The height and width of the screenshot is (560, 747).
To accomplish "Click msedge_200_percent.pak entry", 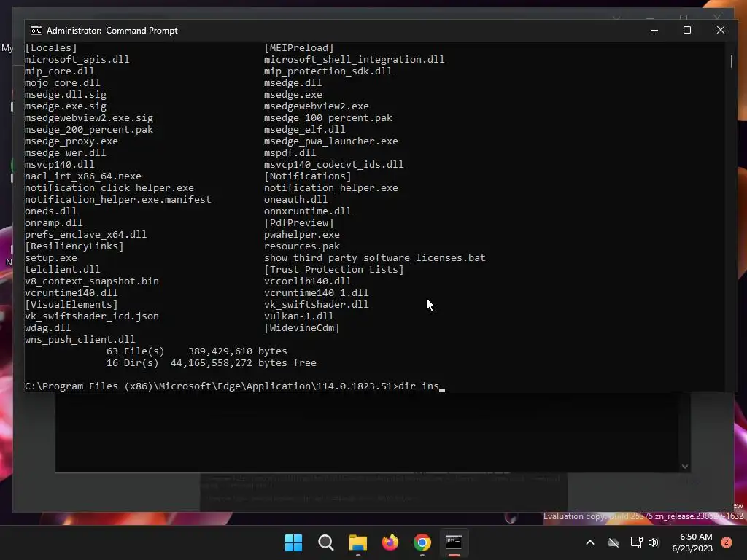I will (x=89, y=130).
